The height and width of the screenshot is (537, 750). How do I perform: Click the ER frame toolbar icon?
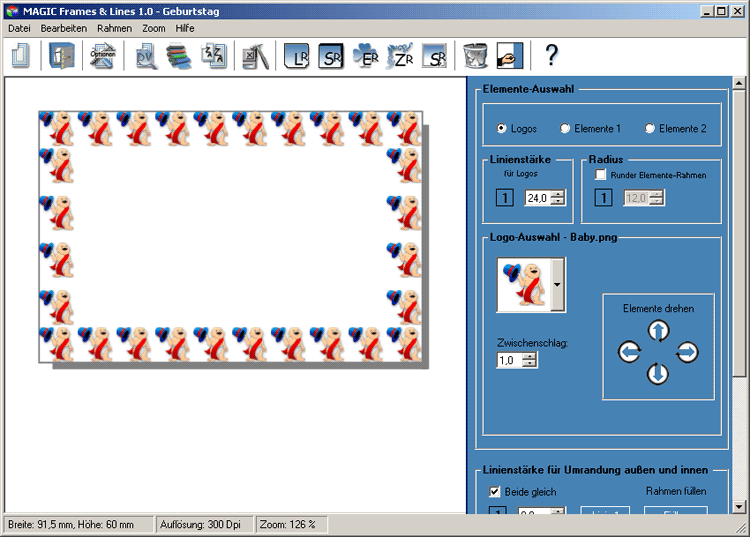click(x=366, y=56)
